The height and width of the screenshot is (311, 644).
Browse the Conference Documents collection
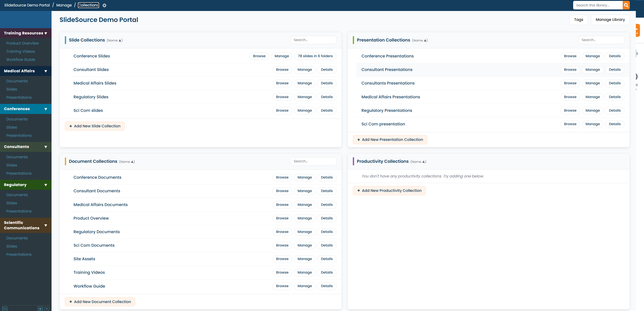click(x=282, y=177)
